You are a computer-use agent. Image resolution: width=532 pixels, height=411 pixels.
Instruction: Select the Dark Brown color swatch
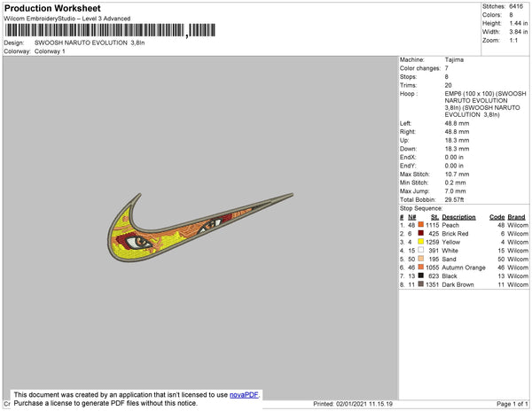420,284
